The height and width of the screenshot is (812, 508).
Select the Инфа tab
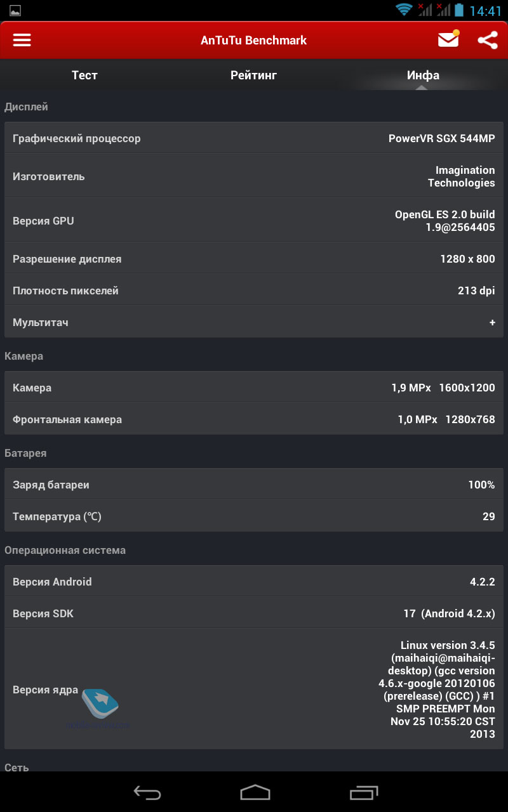[x=423, y=75]
